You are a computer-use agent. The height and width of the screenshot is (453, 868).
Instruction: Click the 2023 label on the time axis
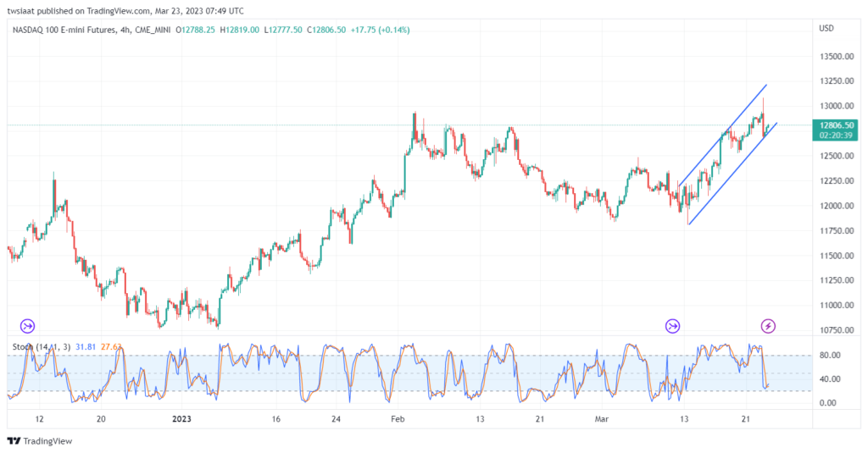pos(182,418)
